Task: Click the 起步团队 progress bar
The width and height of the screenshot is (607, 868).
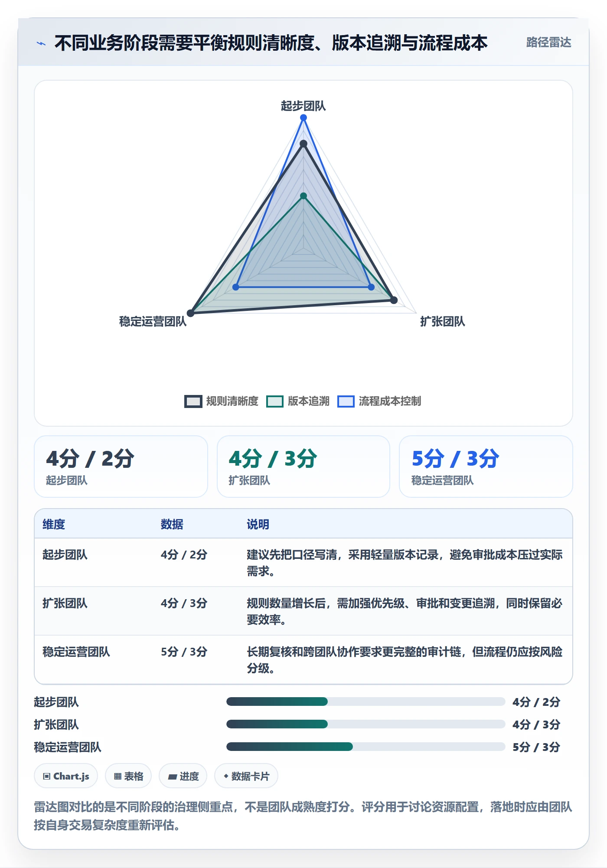Action: (x=366, y=702)
